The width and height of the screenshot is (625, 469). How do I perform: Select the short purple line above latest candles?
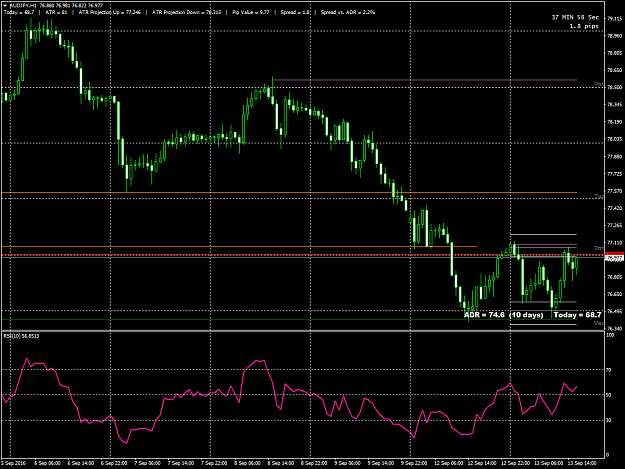click(x=546, y=244)
